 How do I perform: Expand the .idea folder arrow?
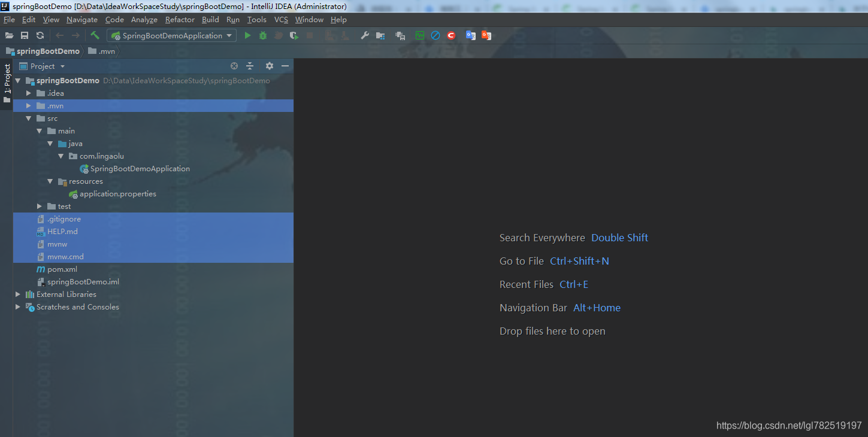29,93
